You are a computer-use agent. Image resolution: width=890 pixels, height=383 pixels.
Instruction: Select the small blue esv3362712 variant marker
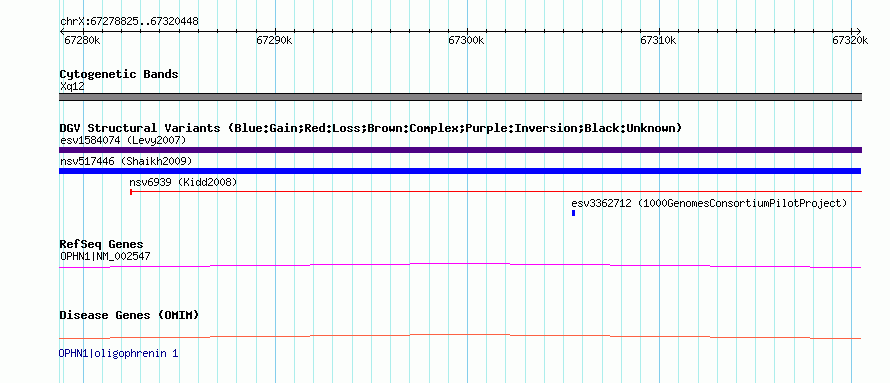coord(574,213)
